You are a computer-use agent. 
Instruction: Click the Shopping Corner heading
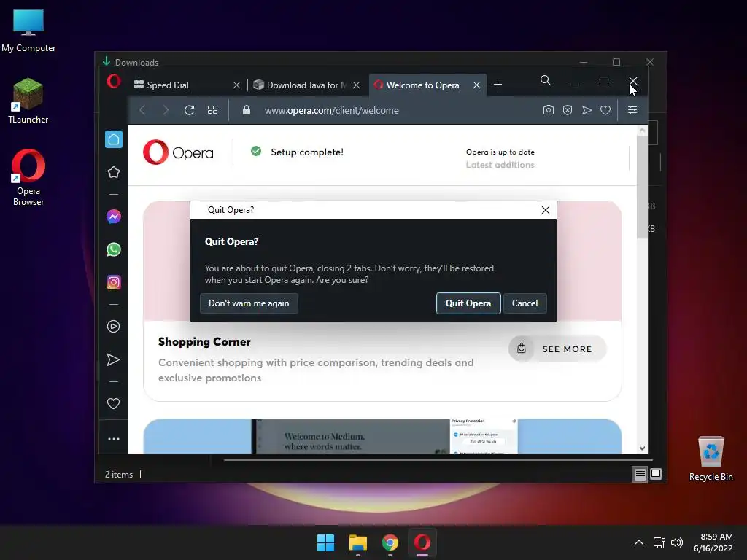204,342
